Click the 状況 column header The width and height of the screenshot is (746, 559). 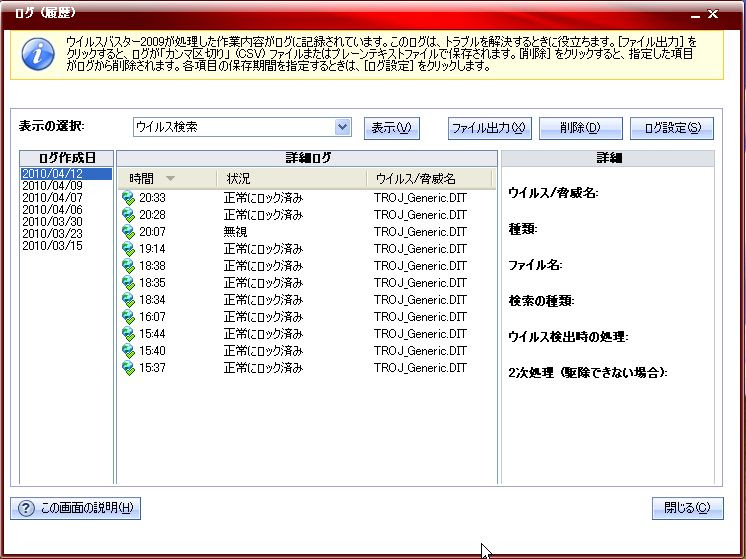pyautogui.click(x=292, y=178)
